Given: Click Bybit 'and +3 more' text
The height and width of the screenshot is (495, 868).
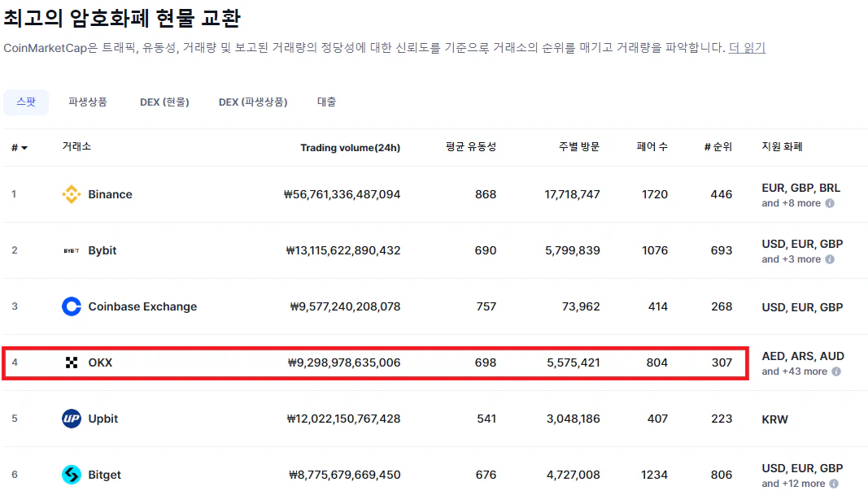Looking at the screenshot, I should pyautogui.click(x=791, y=259).
